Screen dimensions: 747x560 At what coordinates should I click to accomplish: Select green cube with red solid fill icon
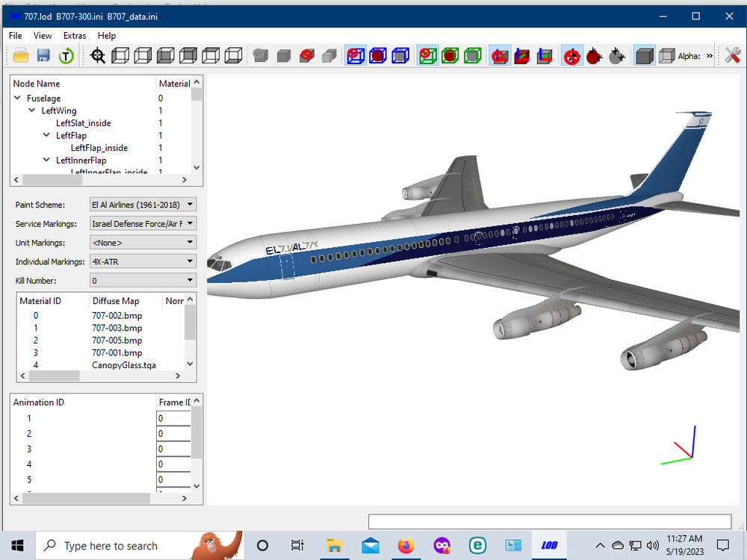tap(450, 56)
